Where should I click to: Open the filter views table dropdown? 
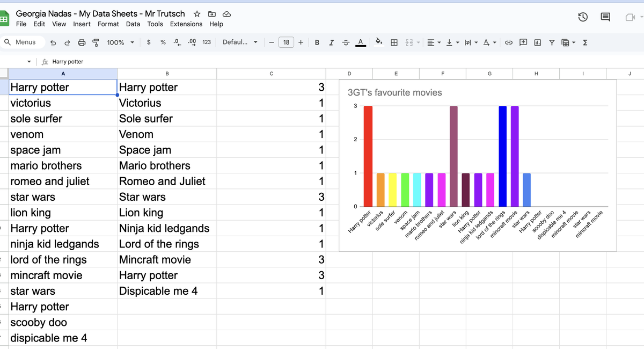[x=568, y=42]
